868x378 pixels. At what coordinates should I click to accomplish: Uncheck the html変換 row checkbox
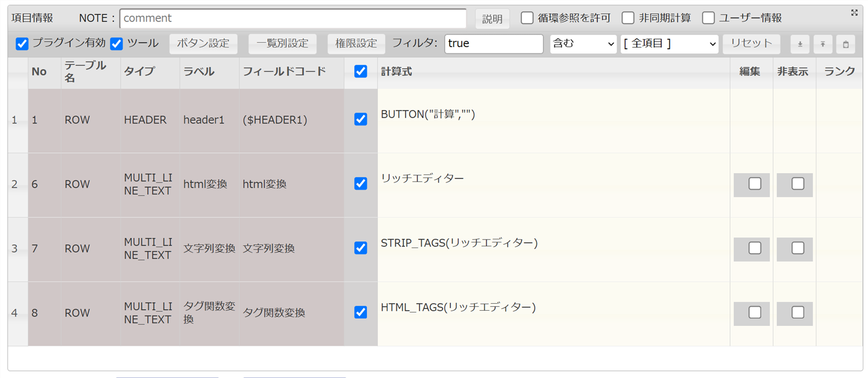coord(360,184)
